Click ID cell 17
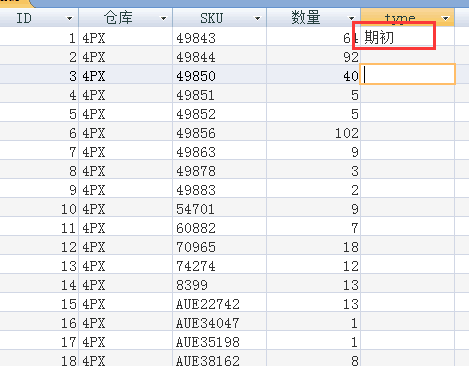This screenshot has width=469, height=366. tap(39, 340)
